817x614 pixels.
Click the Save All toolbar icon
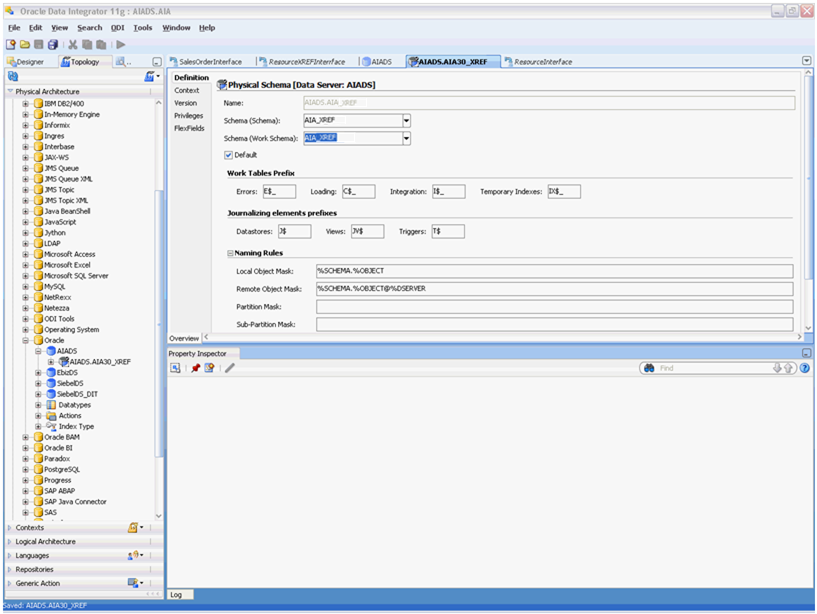pos(53,45)
